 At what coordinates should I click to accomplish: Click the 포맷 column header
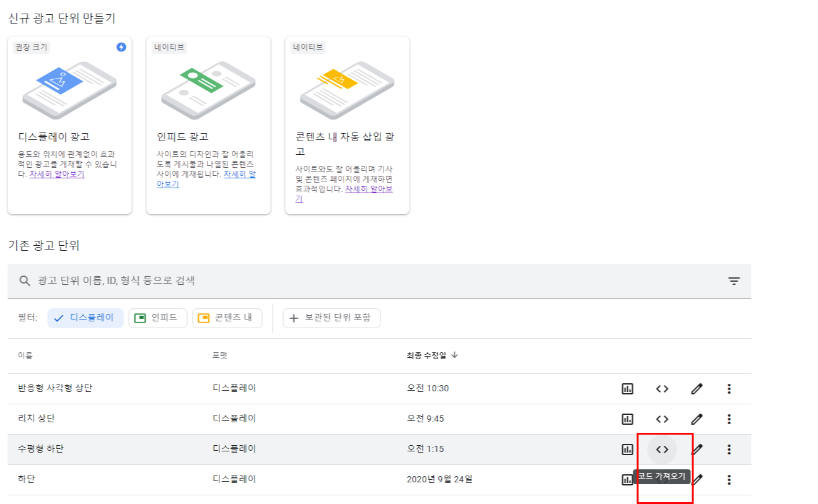click(x=220, y=355)
